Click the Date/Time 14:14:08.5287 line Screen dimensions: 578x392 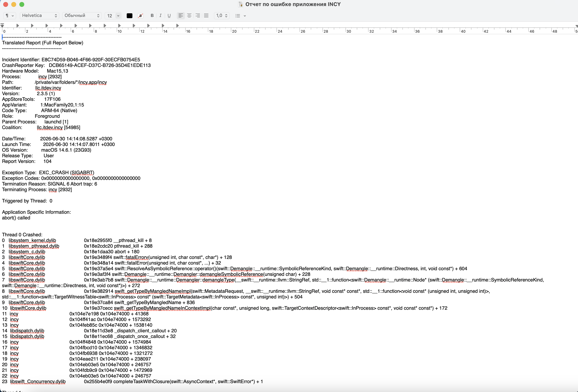(x=57, y=139)
